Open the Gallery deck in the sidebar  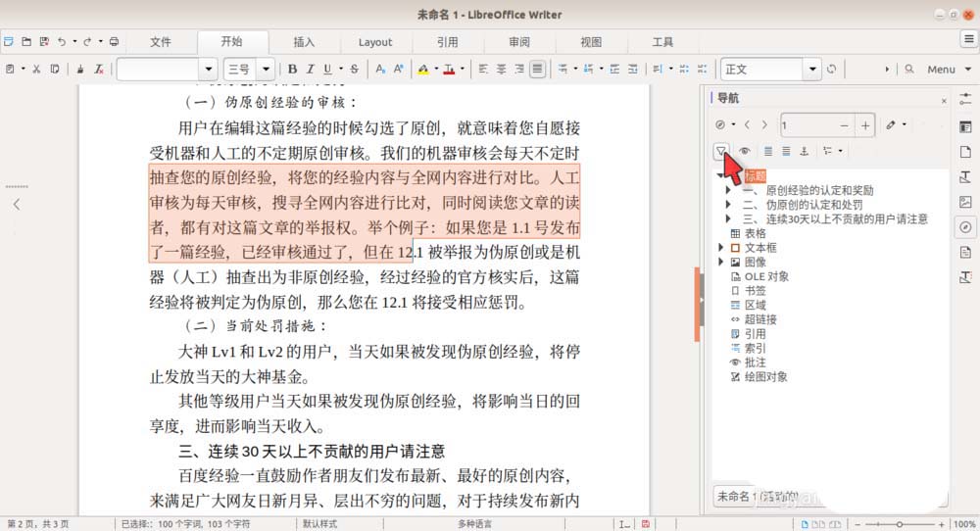(965, 202)
